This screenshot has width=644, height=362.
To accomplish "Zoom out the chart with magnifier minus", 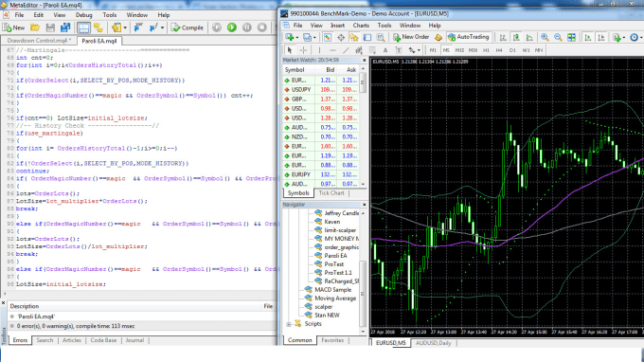I will 558,37.
